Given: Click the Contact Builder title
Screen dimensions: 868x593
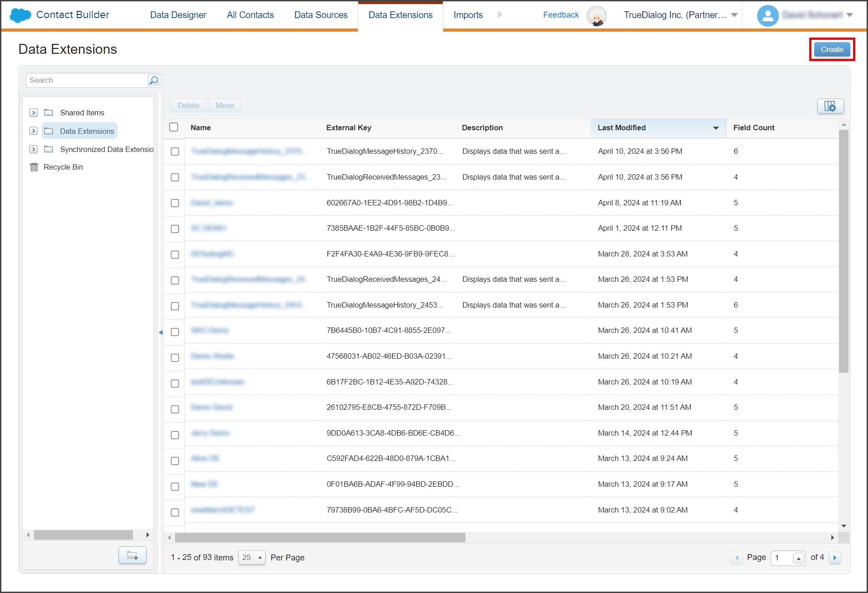Looking at the screenshot, I should pos(73,14).
